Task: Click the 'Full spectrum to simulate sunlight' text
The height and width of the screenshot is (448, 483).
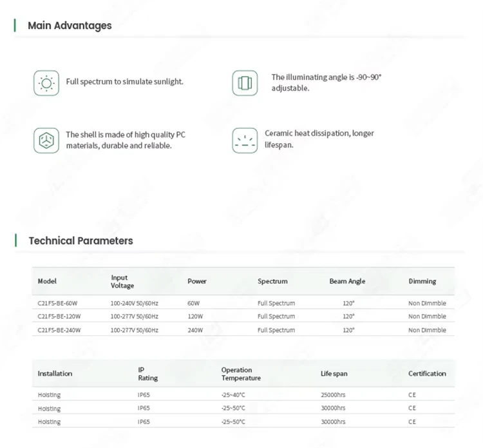Action: click(x=124, y=82)
